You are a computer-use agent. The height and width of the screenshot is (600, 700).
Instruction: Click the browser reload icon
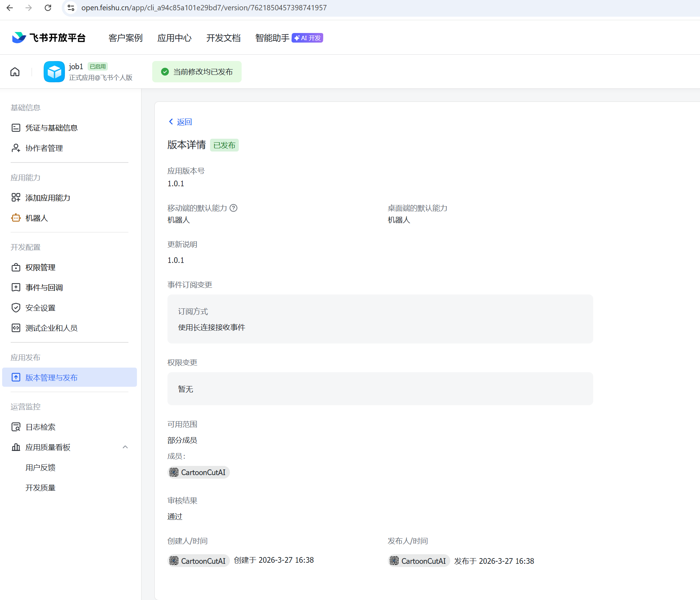coord(48,8)
